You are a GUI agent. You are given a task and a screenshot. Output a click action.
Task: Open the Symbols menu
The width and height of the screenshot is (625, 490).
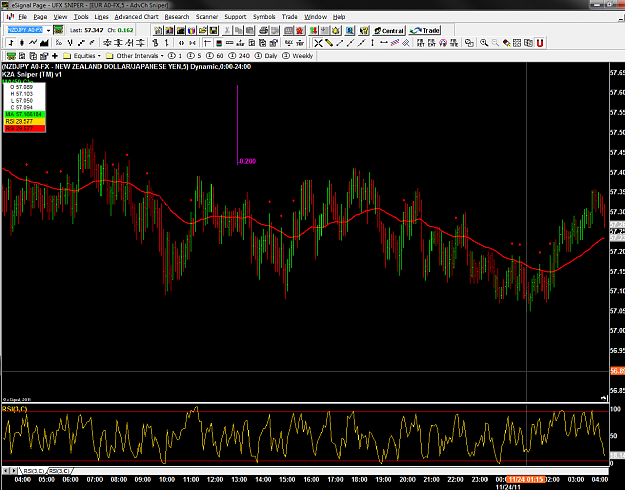pos(264,17)
